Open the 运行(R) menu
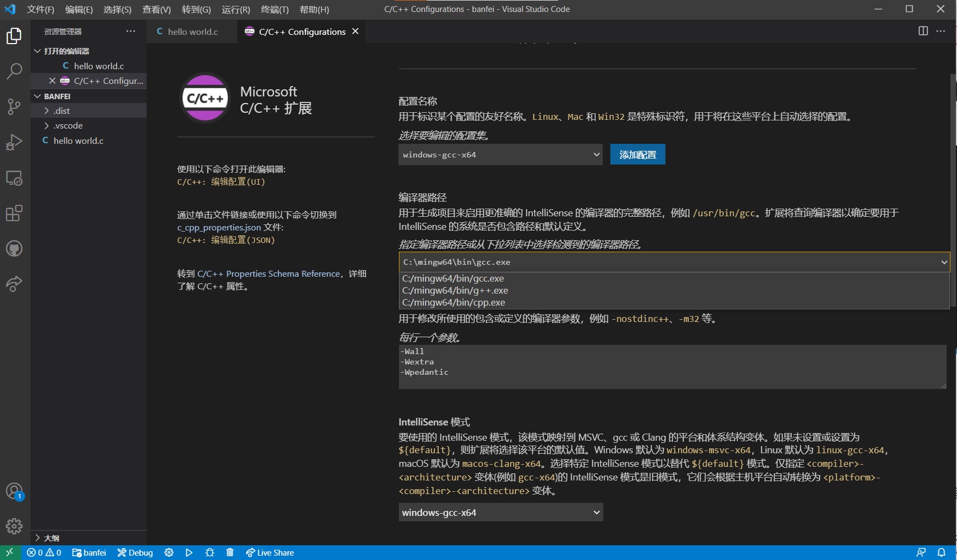The image size is (957, 560). [x=236, y=9]
